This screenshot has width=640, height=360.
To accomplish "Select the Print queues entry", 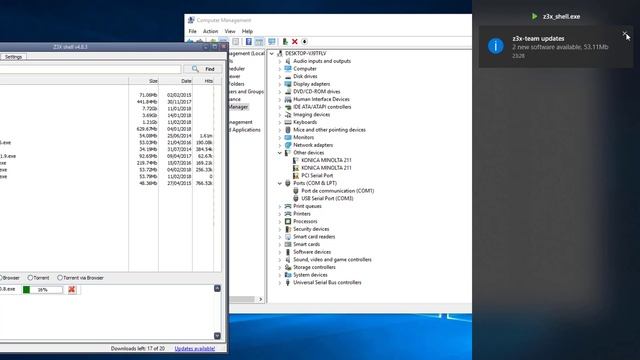I will tap(307, 206).
